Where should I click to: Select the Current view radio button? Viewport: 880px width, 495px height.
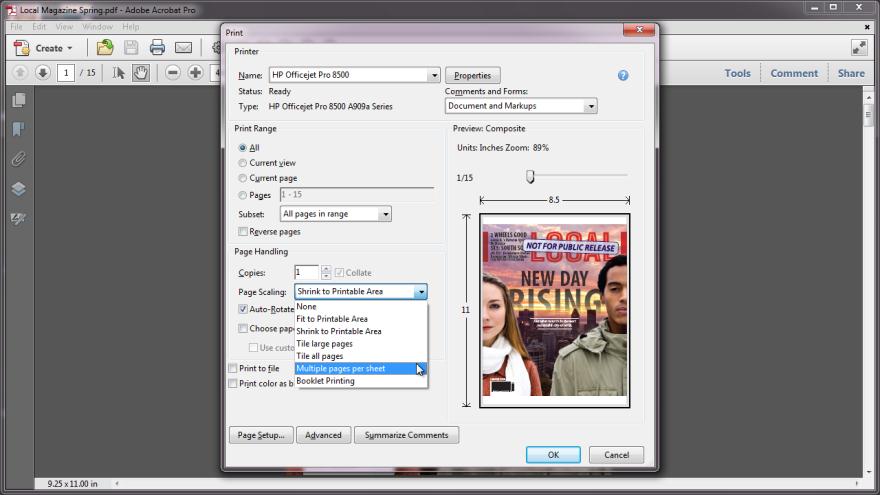coord(243,163)
